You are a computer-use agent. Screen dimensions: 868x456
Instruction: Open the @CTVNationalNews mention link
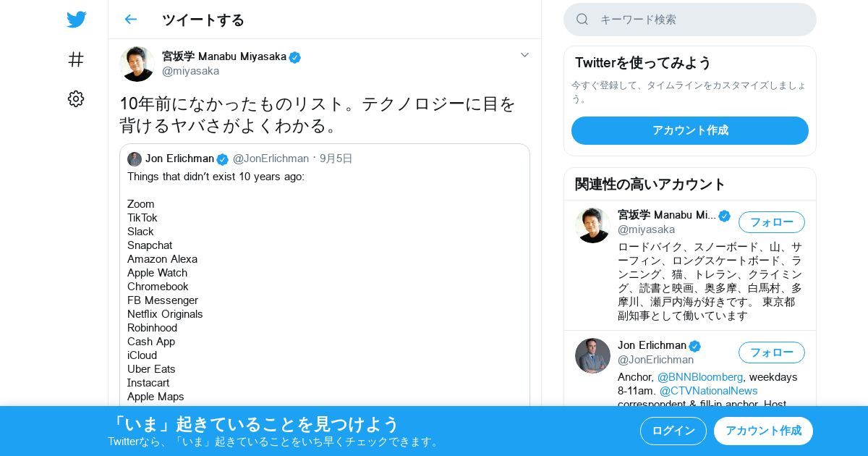pos(708,391)
